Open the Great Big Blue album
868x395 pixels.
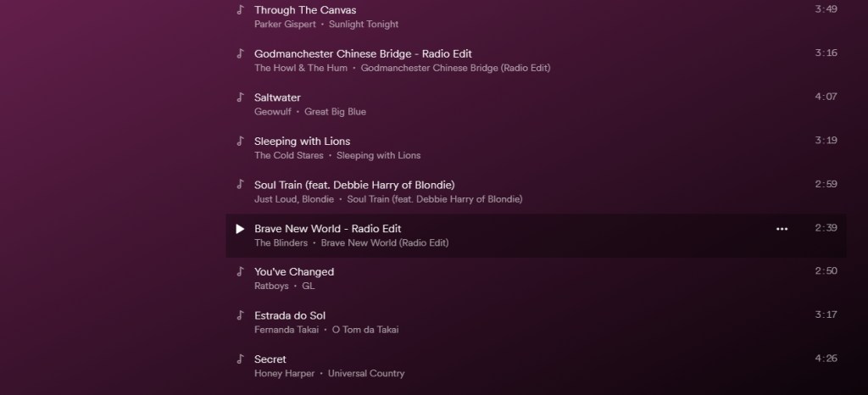(x=336, y=112)
